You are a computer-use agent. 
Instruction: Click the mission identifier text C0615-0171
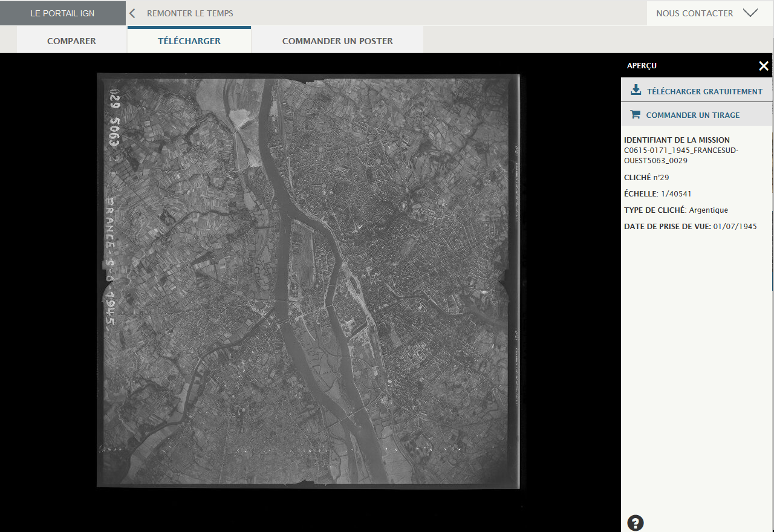[x=681, y=155]
